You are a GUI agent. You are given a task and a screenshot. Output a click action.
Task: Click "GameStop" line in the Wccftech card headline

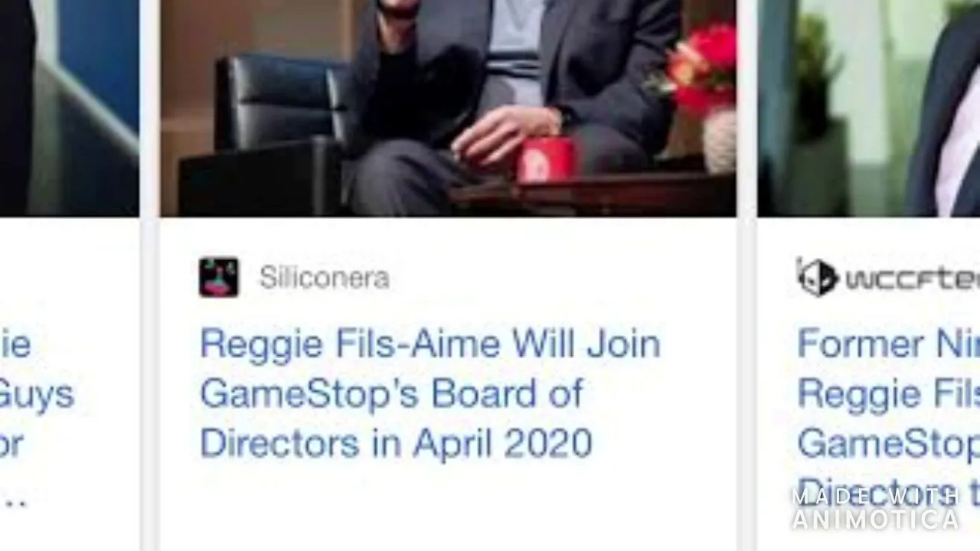[x=888, y=444]
